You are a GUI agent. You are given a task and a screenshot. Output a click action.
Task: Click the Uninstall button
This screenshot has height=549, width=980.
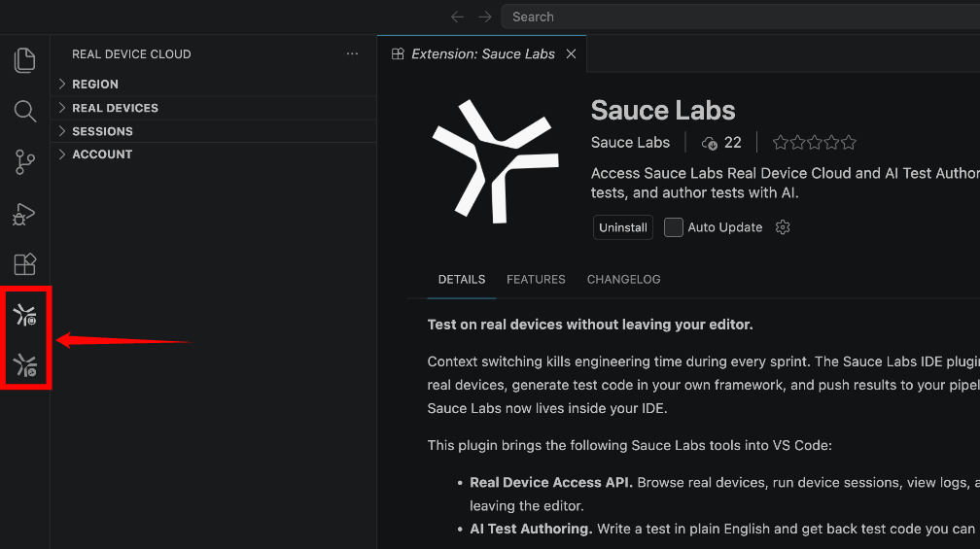click(622, 227)
